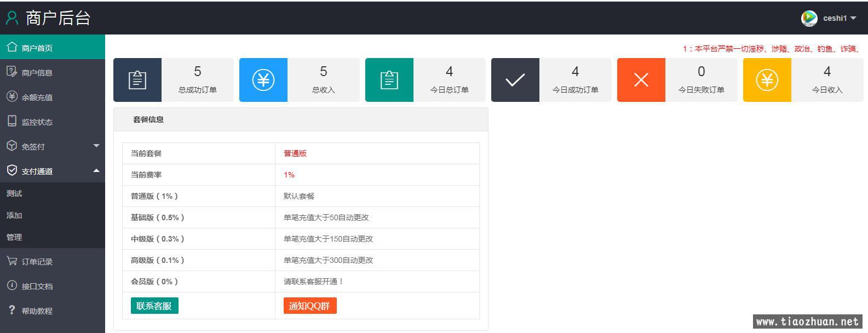Open 订单记录 from the sidebar
The height and width of the screenshot is (333, 868).
(x=37, y=261)
